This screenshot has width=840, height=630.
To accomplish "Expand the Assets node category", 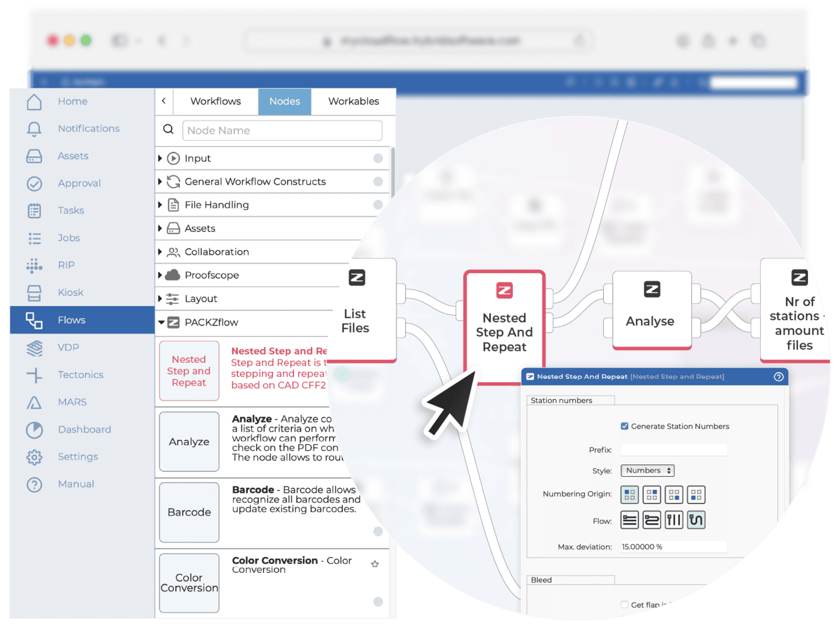I will tap(160, 229).
